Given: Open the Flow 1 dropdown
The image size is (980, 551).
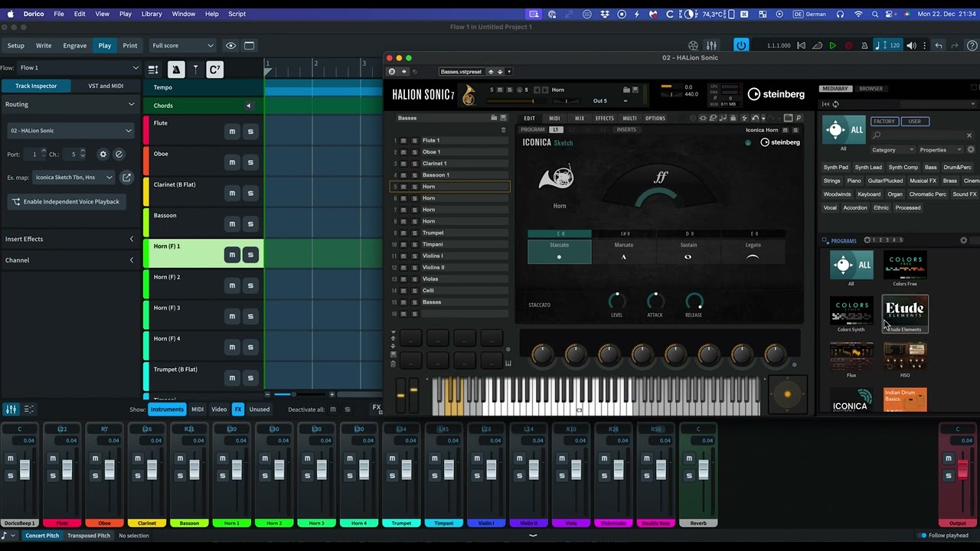Looking at the screenshot, I should click(79, 67).
